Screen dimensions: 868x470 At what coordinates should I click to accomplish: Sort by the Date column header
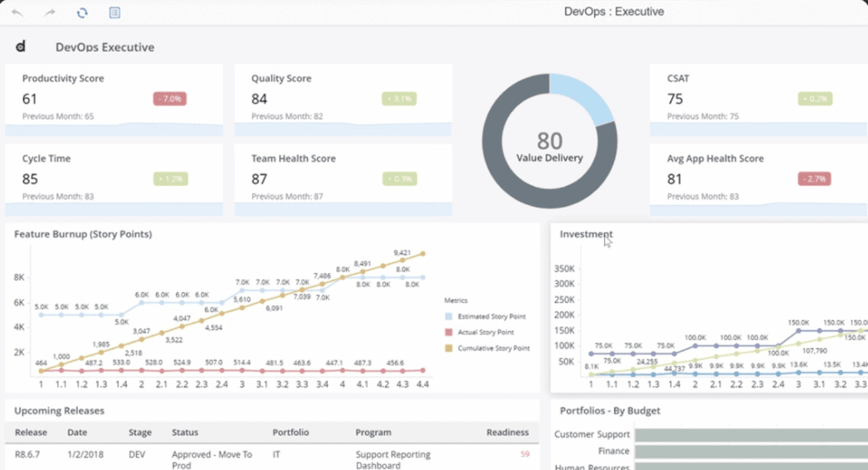pyautogui.click(x=77, y=433)
